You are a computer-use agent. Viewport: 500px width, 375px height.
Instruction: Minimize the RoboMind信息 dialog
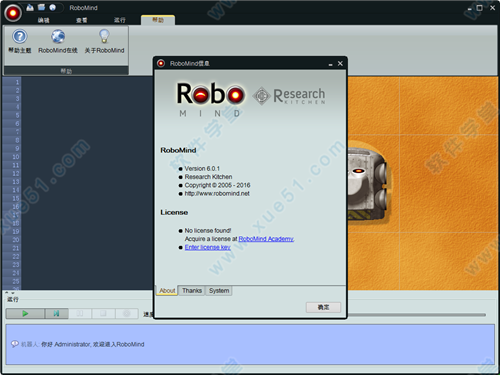(330, 64)
